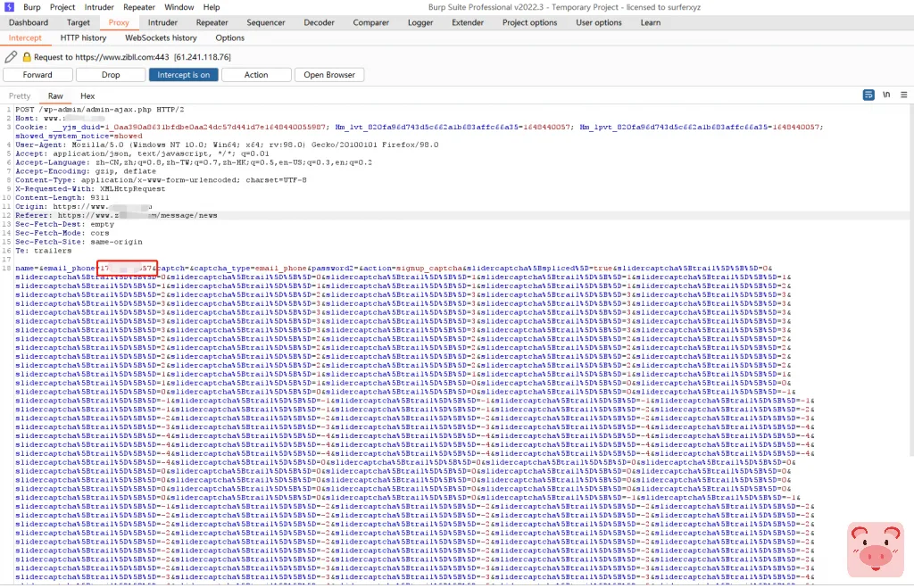Open the Extender tab
914x588 pixels.
click(x=468, y=22)
